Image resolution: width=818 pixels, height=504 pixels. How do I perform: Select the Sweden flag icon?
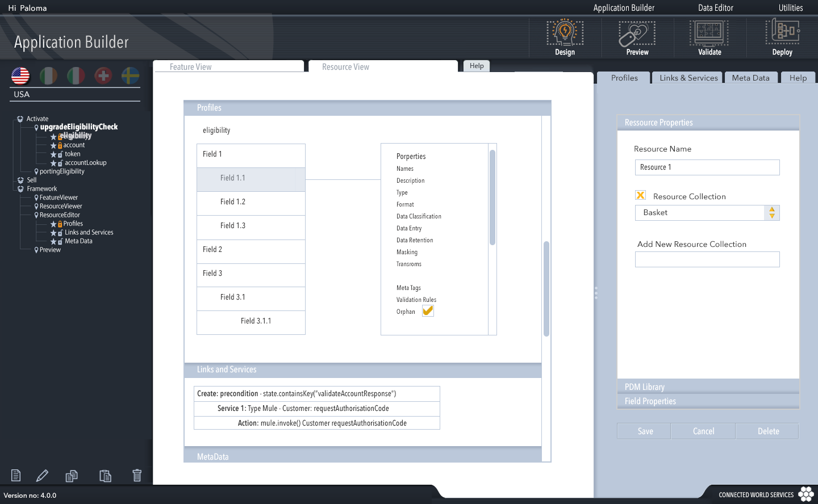[x=131, y=75]
